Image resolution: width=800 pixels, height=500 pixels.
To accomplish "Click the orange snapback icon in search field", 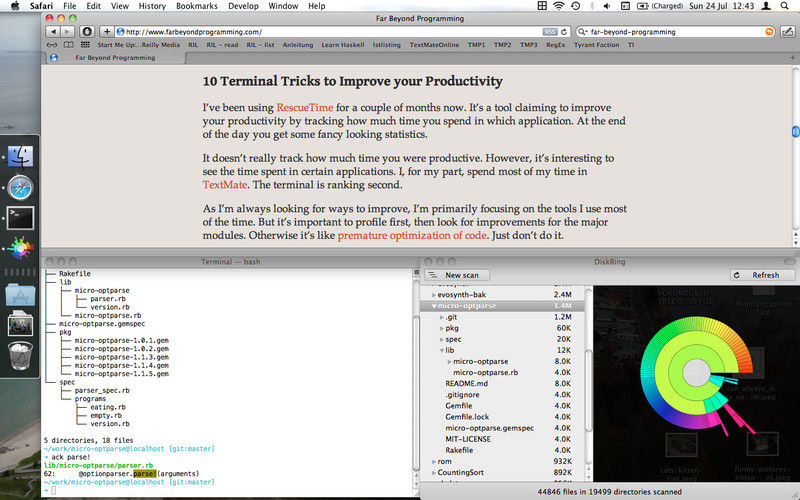I will [769, 32].
